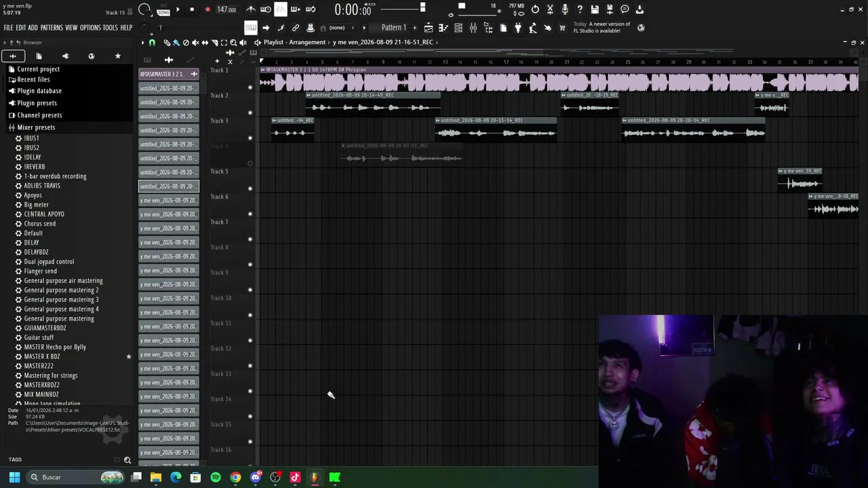The height and width of the screenshot is (488, 868).
Task: Click the undo history circular arrow icon
Action: (535, 9)
